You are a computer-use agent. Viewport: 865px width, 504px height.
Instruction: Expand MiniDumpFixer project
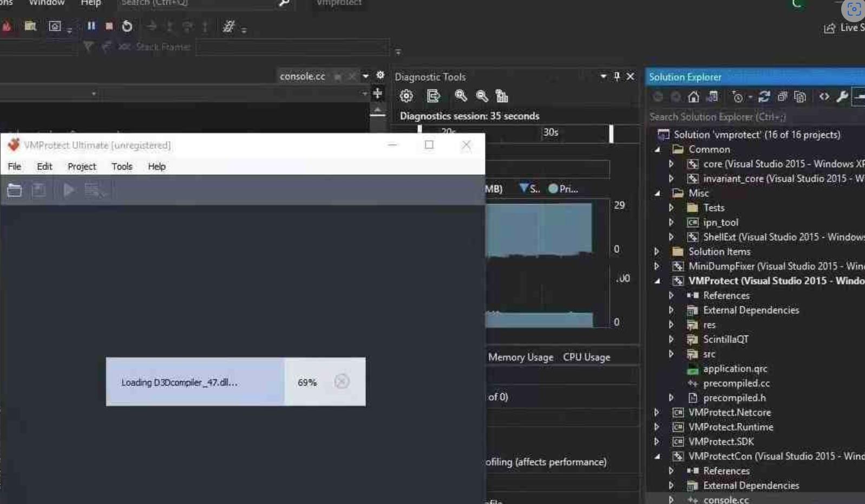[x=657, y=266]
